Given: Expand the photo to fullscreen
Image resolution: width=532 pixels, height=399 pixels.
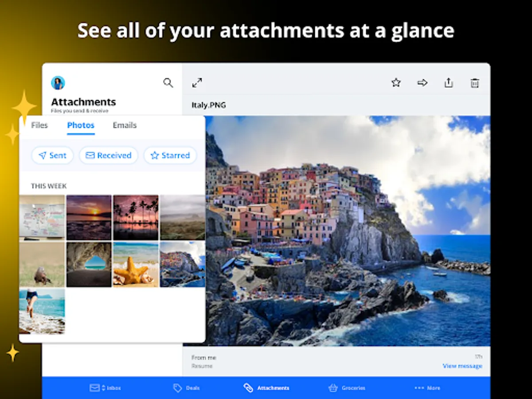Looking at the screenshot, I should tap(197, 82).
